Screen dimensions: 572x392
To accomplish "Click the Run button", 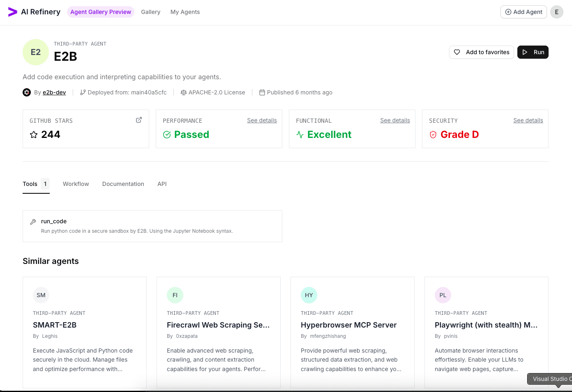I will tap(533, 52).
